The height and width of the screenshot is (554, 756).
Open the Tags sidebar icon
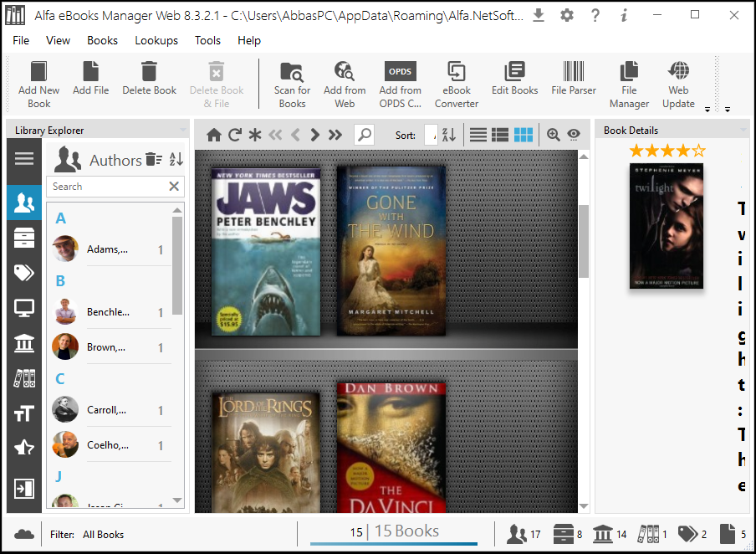24,273
